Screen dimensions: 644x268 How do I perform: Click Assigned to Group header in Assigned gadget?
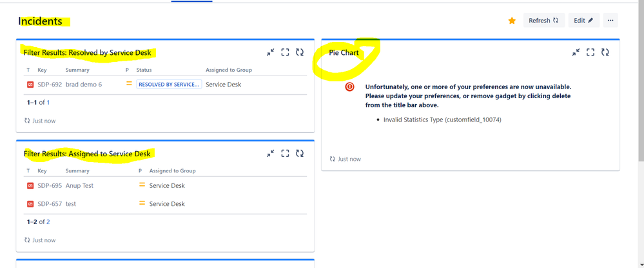pos(173,170)
